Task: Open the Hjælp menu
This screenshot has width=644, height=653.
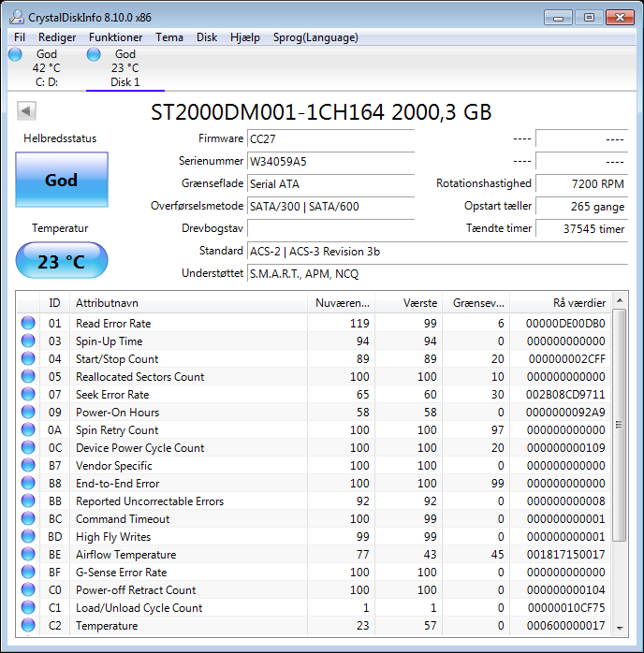Action: click(x=245, y=37)
